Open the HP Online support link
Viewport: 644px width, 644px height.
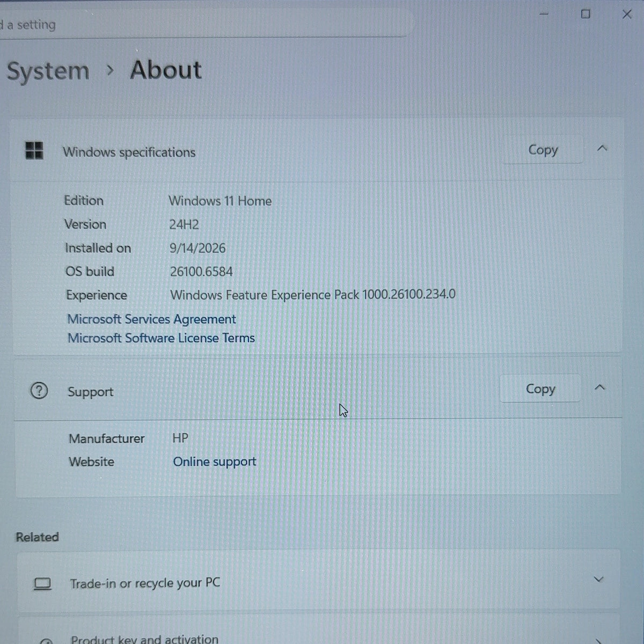[214, 462]
